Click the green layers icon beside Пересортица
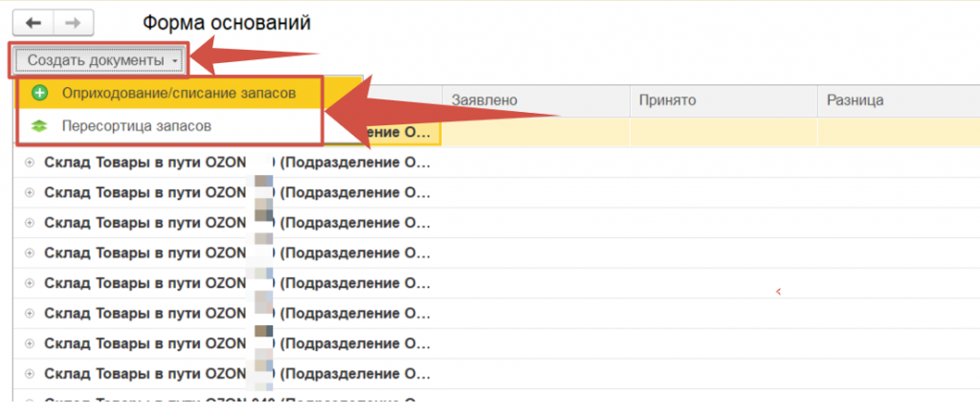 coord(39,125)
